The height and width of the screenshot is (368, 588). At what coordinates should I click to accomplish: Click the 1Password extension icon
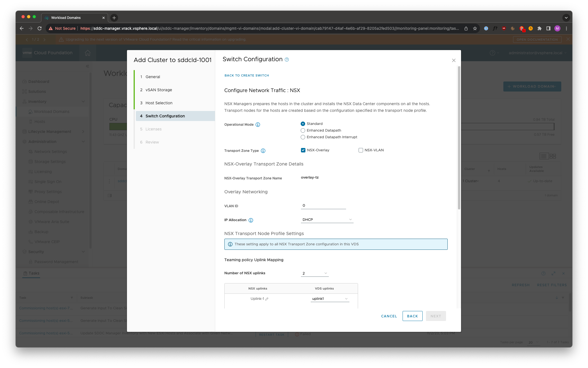click(x=486, y=28)
